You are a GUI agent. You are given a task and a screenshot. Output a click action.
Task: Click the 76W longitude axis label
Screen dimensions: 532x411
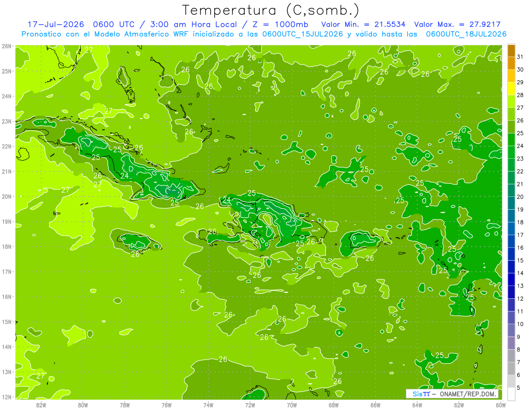(167, 405)
